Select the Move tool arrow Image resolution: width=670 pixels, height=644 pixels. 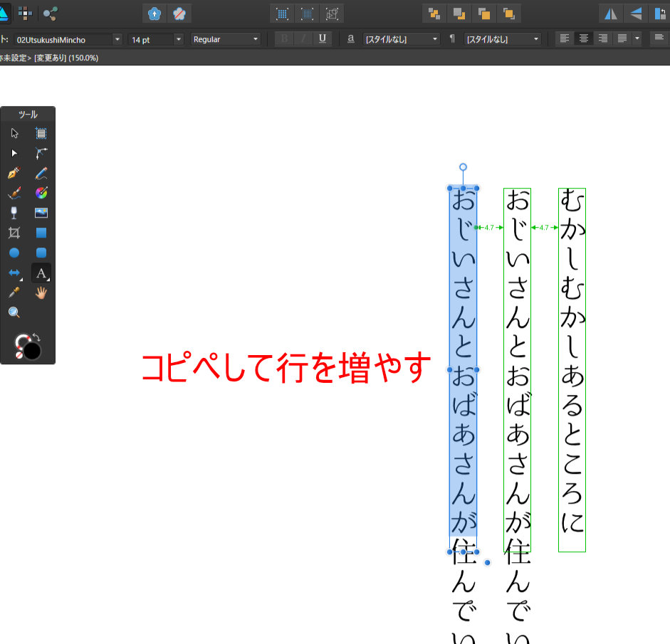click(x=14, y=133)
